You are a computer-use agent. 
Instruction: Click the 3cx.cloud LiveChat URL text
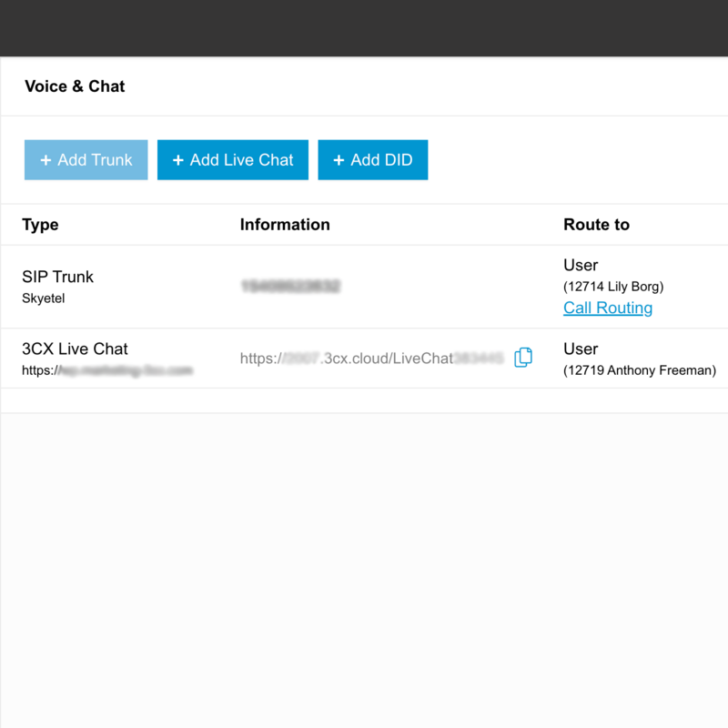click(371, 359)
